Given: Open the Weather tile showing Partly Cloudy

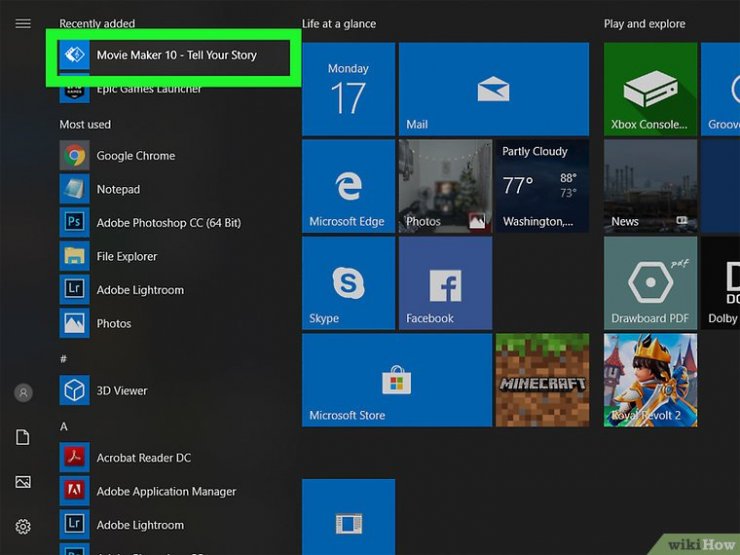Looking at the screenshot, I should pyautogui.click(x=542, y=186).
